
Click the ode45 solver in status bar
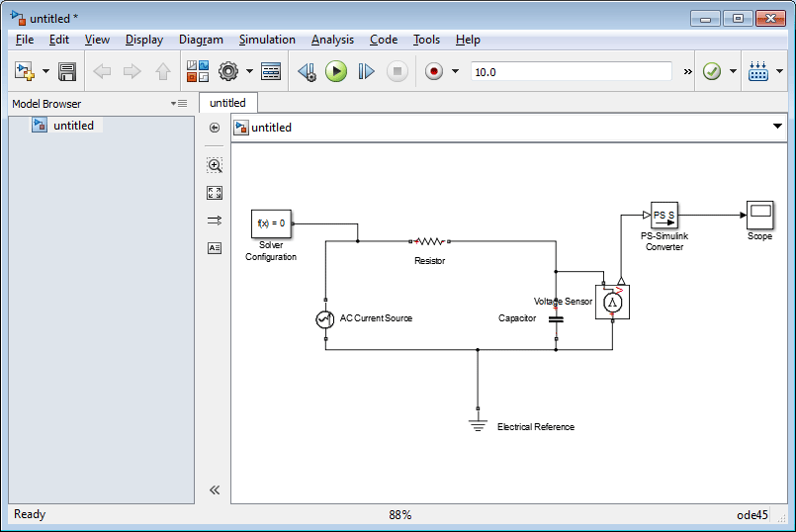(752, 515)
